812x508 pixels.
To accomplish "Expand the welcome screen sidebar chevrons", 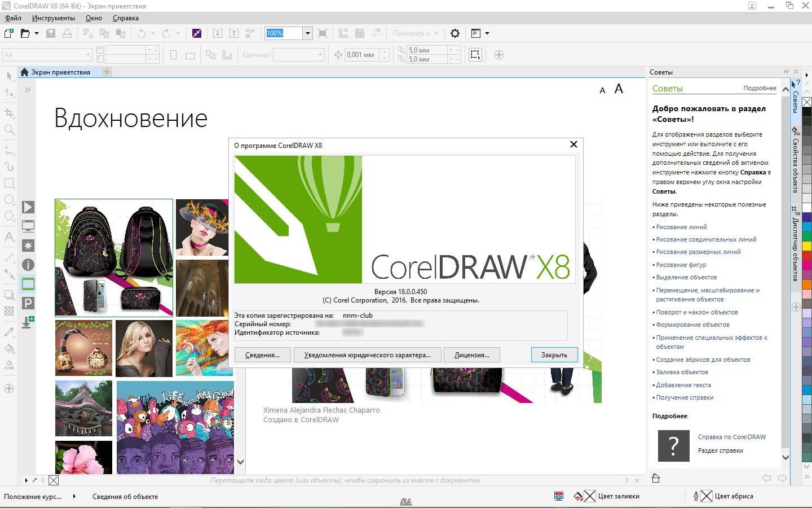I will click(x=28, y=89).
